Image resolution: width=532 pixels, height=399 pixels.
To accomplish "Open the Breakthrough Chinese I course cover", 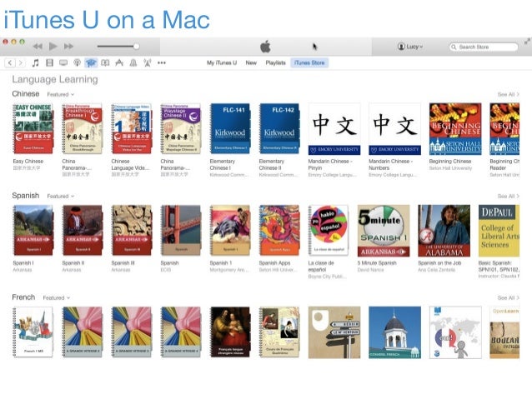I will pos(82,128).
